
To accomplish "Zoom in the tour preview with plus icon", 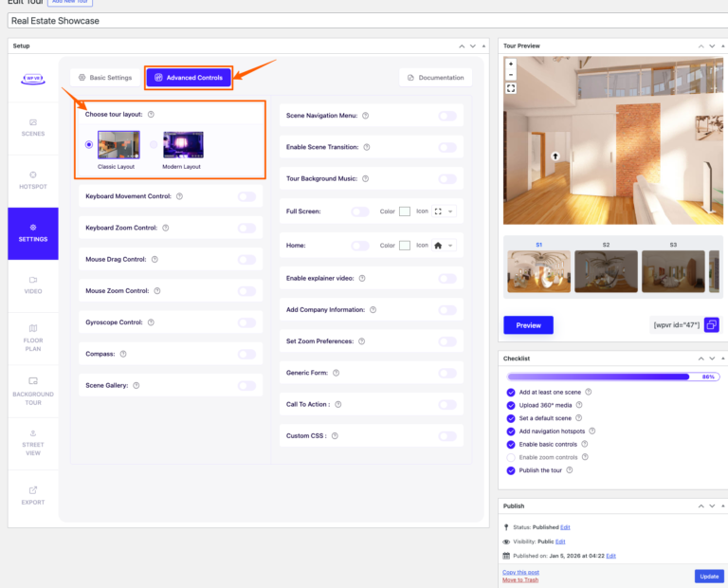I will [511, 64].
